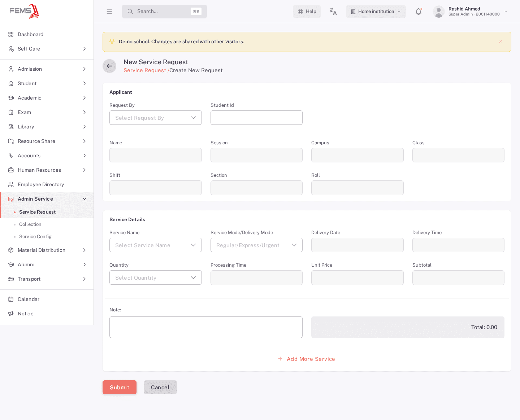This screenshot has height=420, width=520.
Task: Open the Service Request submenu item
Action: pos(47,212)
